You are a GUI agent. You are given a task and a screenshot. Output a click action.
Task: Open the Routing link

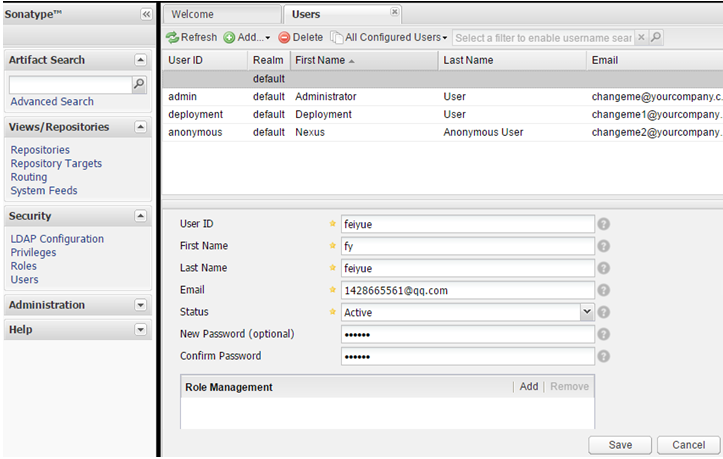[x=29, y=177]
